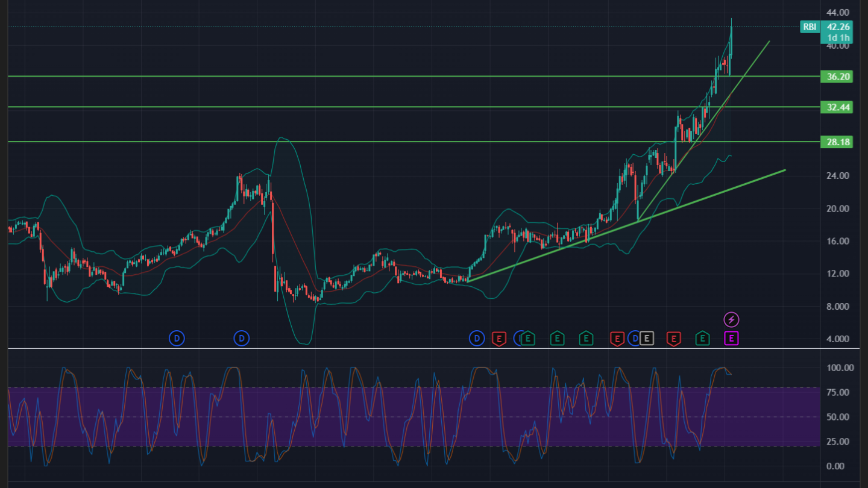Click the leftmost blue dividend D marker
868x488 pixels.
click(x=177, y=339)
